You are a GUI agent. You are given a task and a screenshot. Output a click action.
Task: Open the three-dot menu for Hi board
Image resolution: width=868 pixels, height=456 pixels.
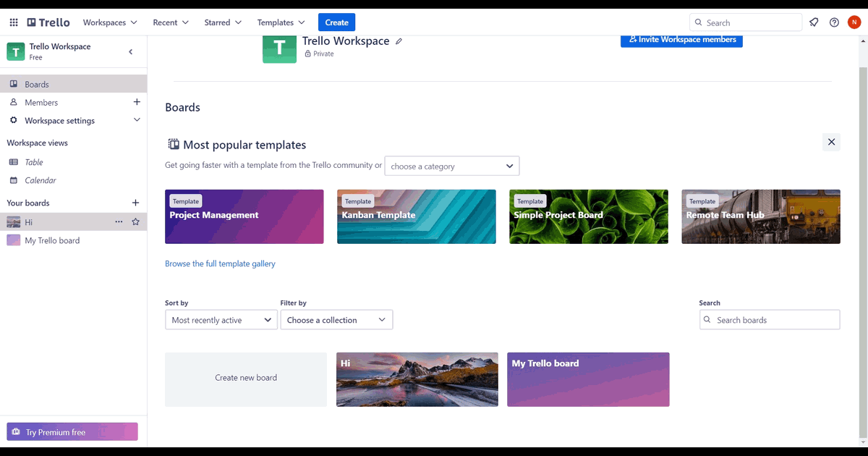click(119, 221)
